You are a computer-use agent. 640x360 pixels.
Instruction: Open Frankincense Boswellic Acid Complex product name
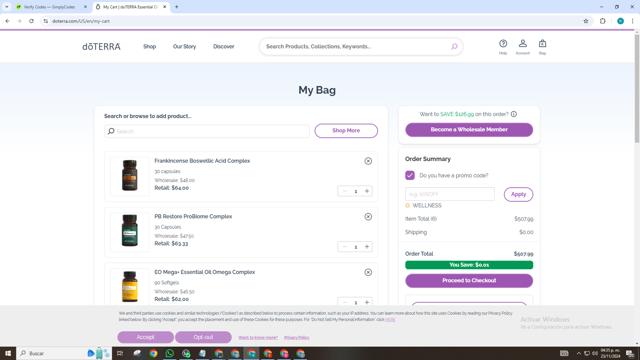point(202,161)
